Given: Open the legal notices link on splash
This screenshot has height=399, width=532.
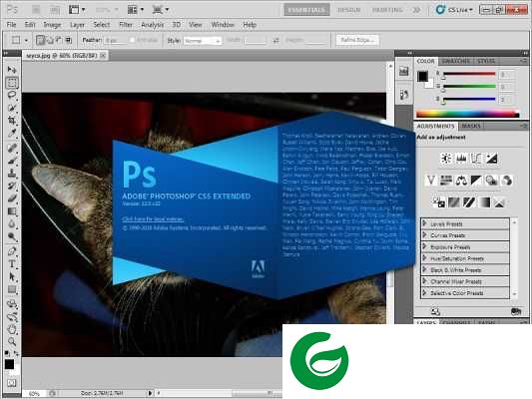Looking at the screenshot, I should 153,219.
